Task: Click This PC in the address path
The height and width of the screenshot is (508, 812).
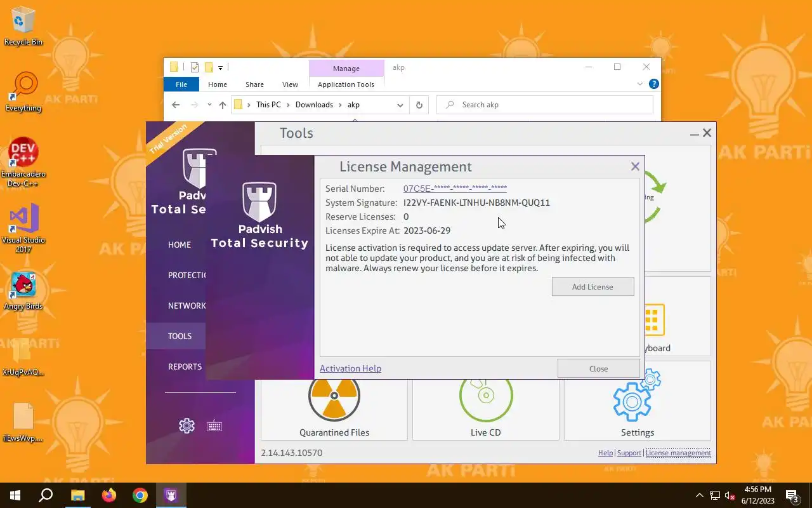Action: (x=268, y=105)
